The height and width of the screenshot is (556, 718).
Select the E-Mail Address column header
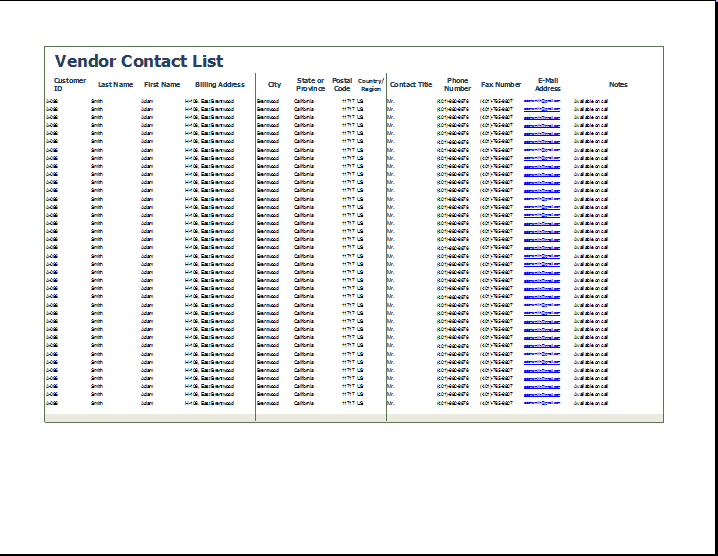[x=548, y=84]
